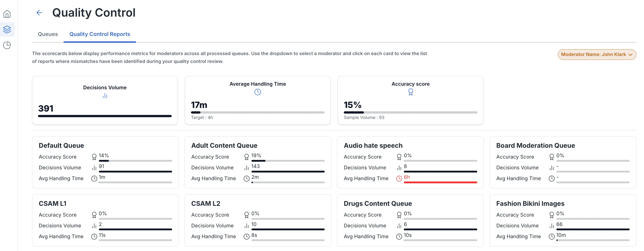
Task: Switch to the Queues tab
Action: coord(48,34)
